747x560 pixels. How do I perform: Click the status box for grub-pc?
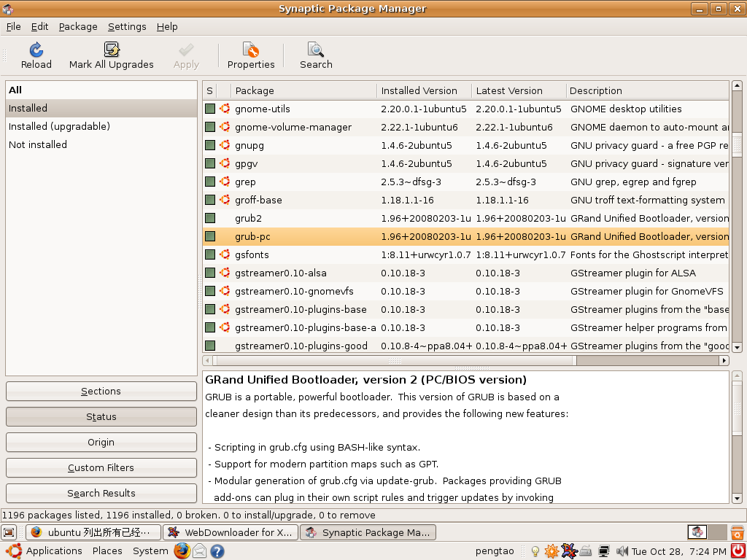click(x=210, y=236)
